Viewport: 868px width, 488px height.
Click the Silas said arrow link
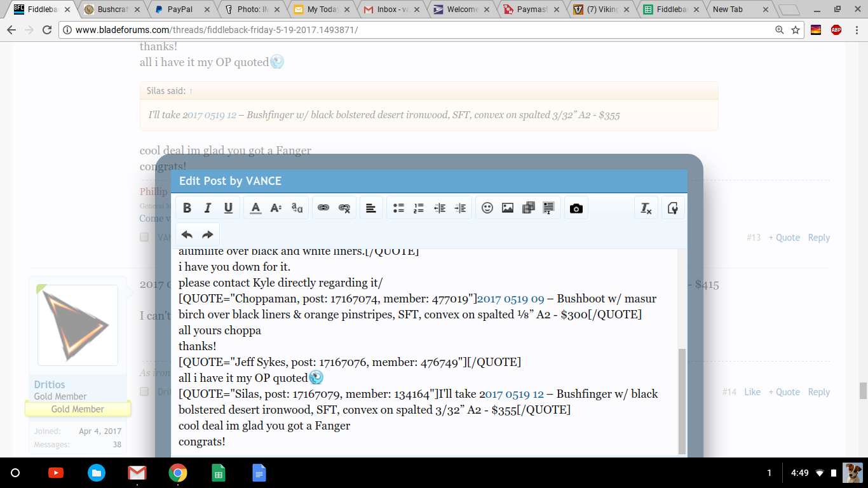point(191,91)
